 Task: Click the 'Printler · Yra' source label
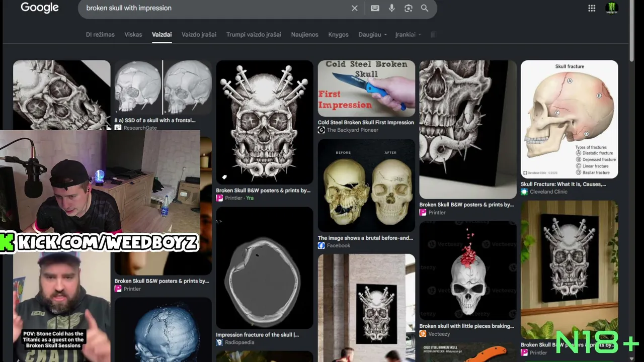point(239,198)
